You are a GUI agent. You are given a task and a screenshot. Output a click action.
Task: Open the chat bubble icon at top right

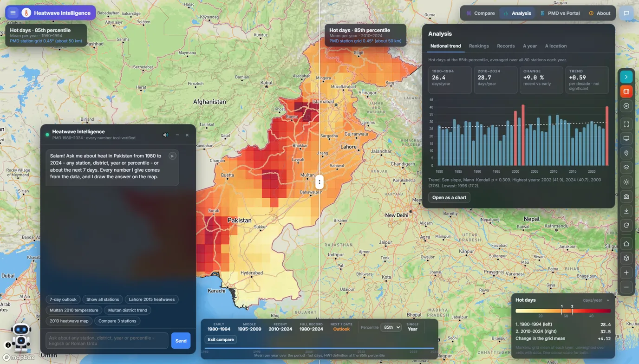tap(626, 13)
